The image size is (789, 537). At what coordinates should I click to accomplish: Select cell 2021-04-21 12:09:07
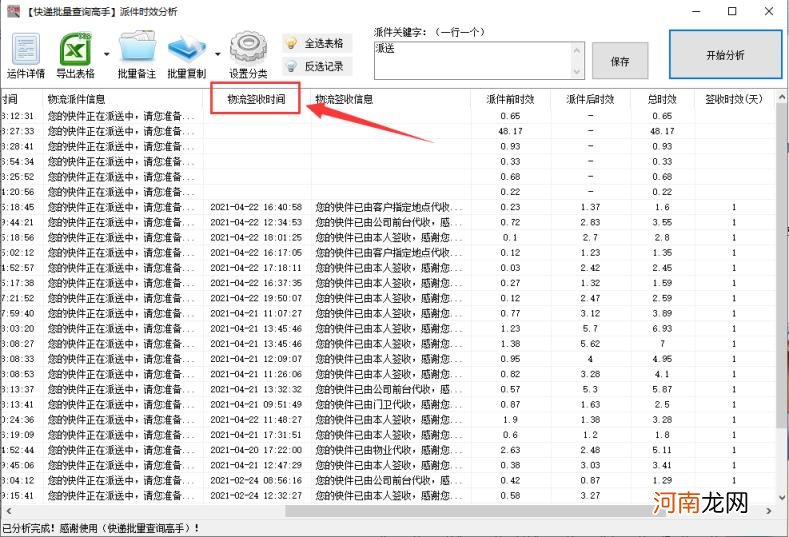coord(256,359)
